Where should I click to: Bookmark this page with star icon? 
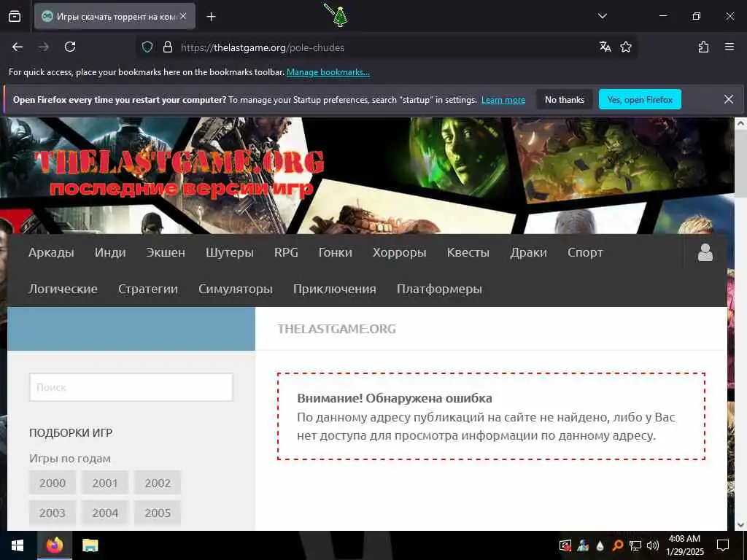[625, 47]
